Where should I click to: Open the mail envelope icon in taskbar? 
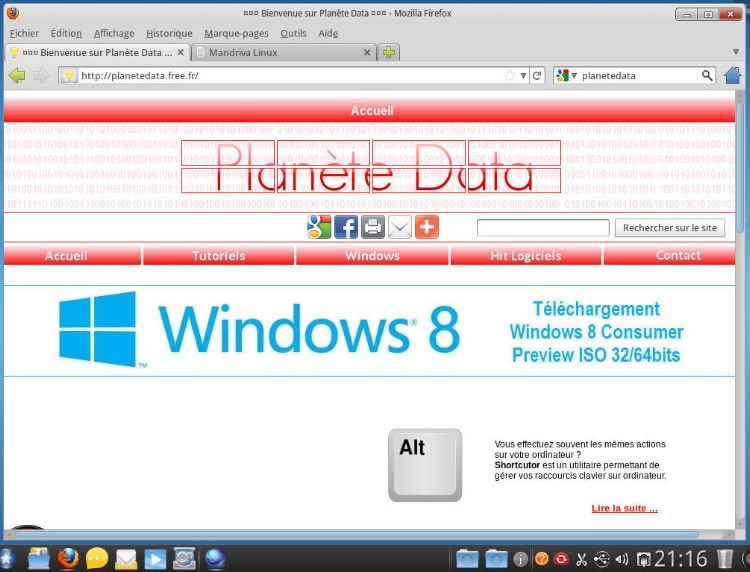coord(126,559)
